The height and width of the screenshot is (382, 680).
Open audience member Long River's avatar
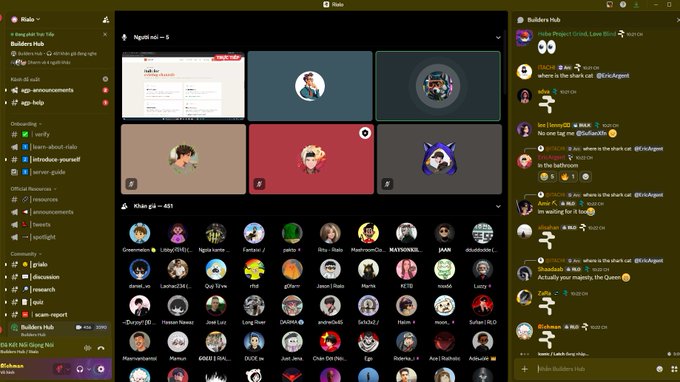point(254,306)
